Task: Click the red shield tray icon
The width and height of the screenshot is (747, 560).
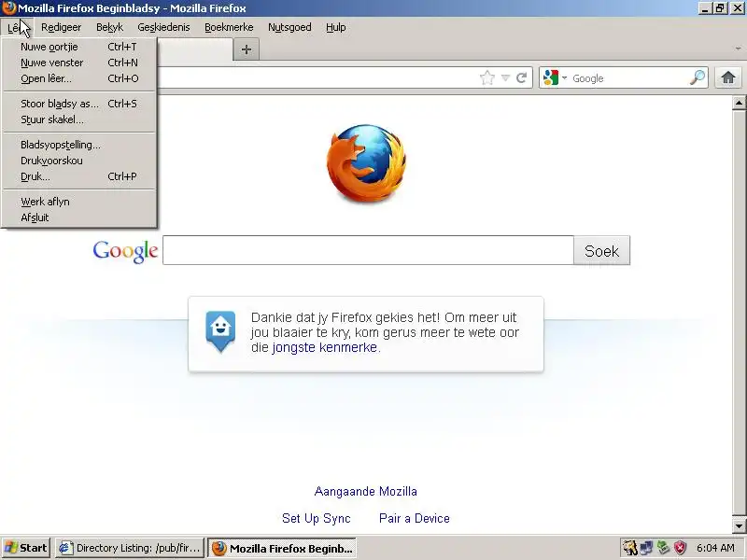Action: (681, 548)
